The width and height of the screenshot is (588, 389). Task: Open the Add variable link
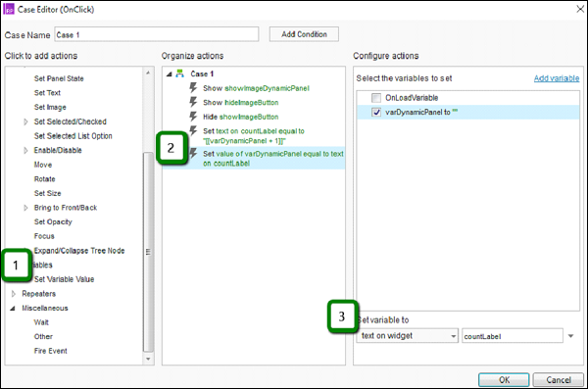tap(557, 78)
